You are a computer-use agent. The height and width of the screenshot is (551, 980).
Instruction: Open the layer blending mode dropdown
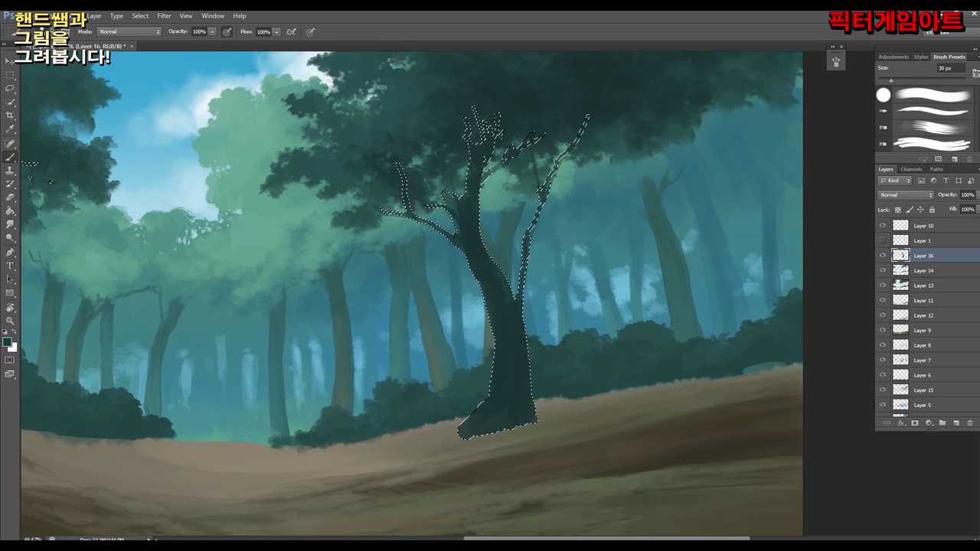(x=905, y=195)
